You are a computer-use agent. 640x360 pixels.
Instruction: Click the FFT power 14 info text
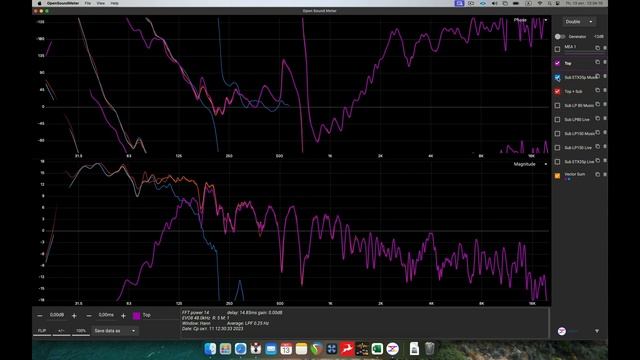(196, 313)
